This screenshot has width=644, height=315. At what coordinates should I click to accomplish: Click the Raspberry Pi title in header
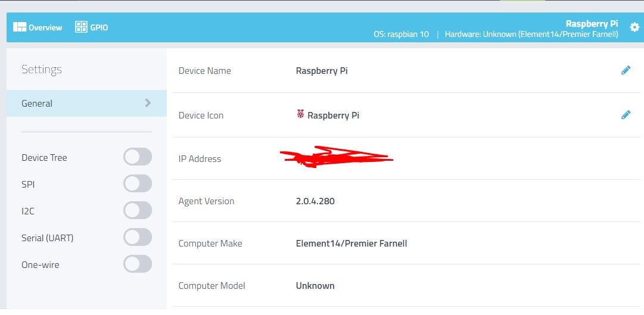pos(592,23)
